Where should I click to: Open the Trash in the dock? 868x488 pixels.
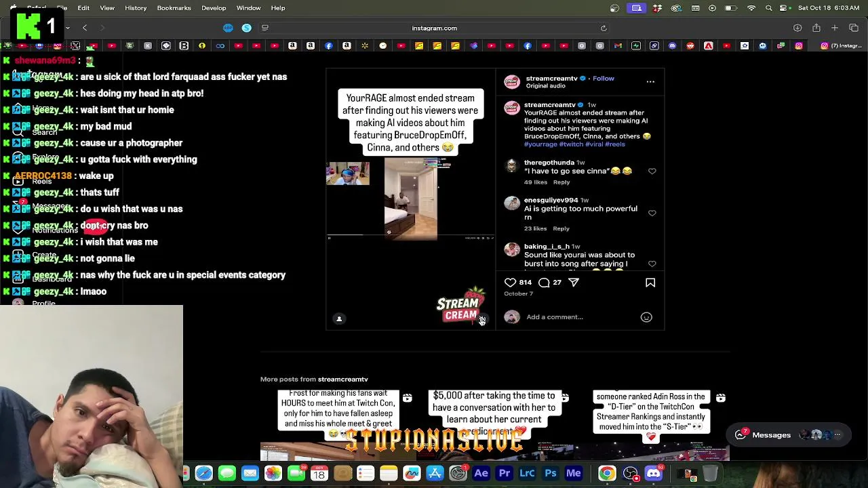coord(710,474)
